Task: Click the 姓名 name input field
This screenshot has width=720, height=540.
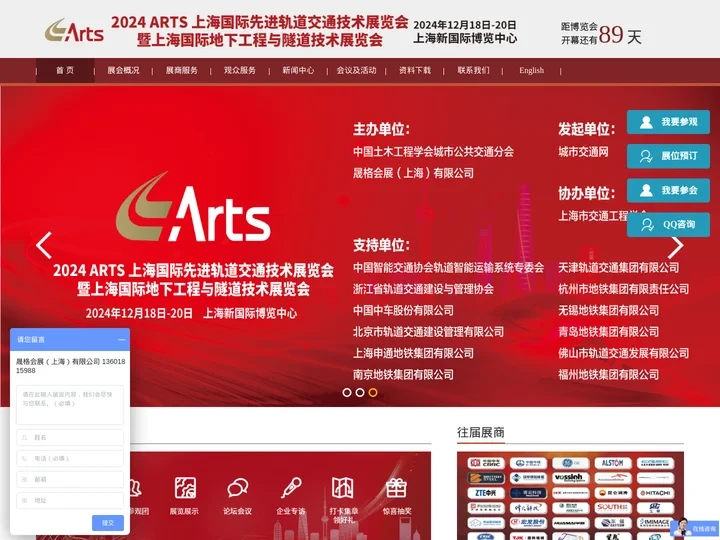Action: click(70, 438)
